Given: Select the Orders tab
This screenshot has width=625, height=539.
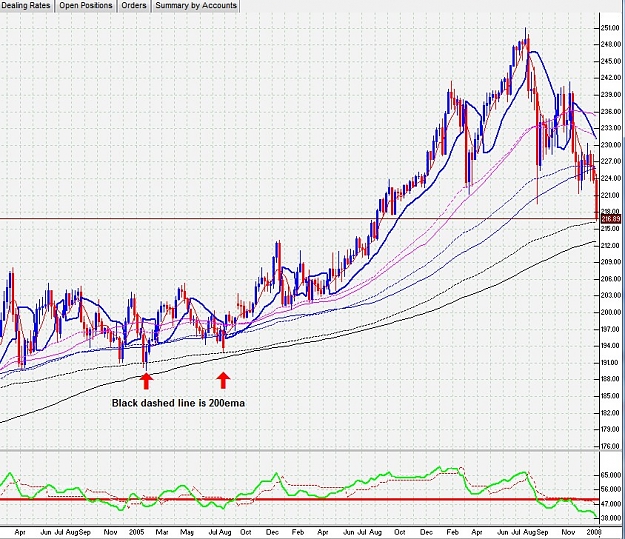Looking at the screenshot, I should 134,6.
